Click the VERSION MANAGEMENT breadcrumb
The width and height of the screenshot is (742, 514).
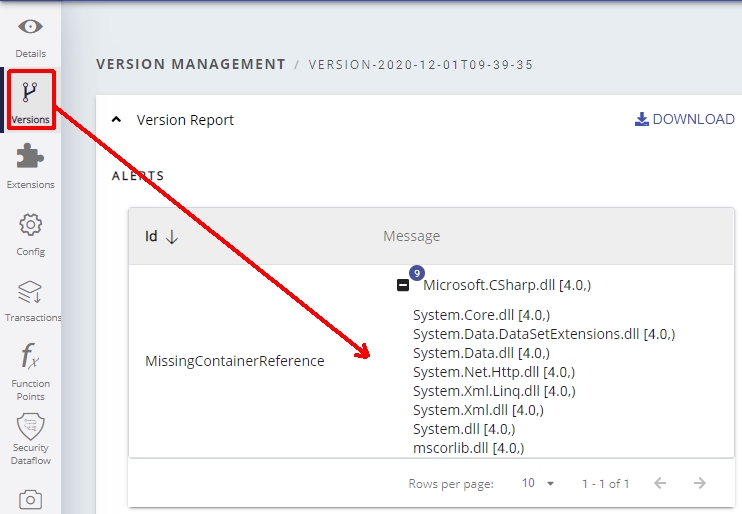coord(190,64)
